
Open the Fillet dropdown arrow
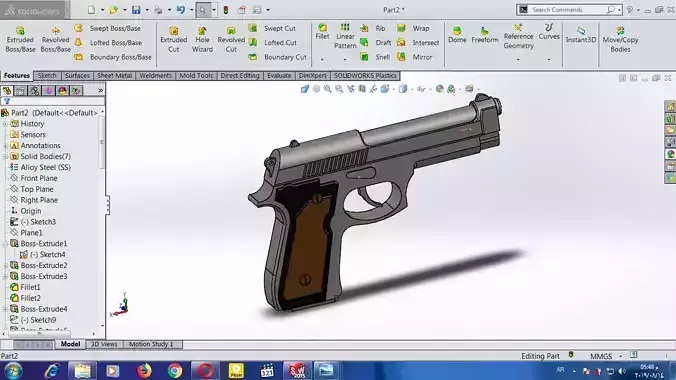coord(322,59)
